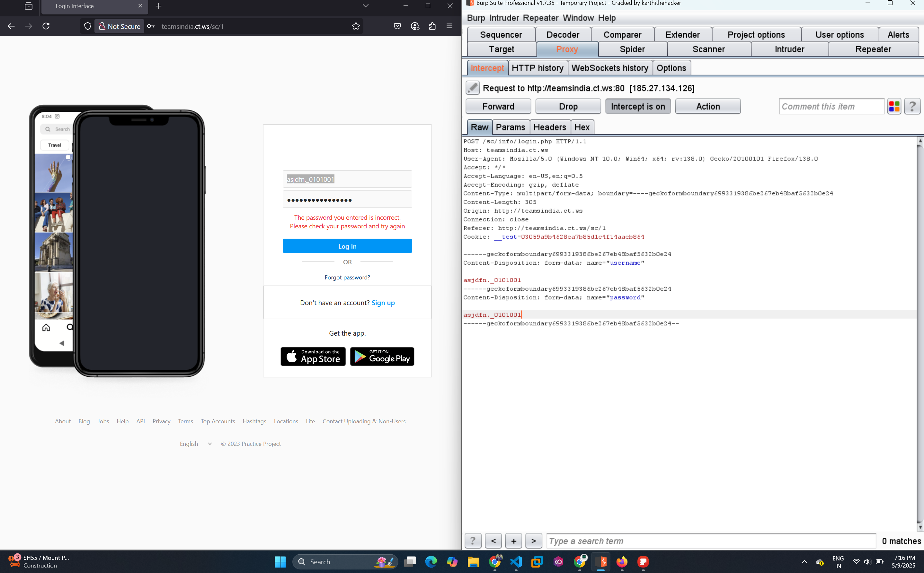The height and width of the screenshot is (573, 924).
Task: Toggle the Intercept is on button
Action: [638, 107]
